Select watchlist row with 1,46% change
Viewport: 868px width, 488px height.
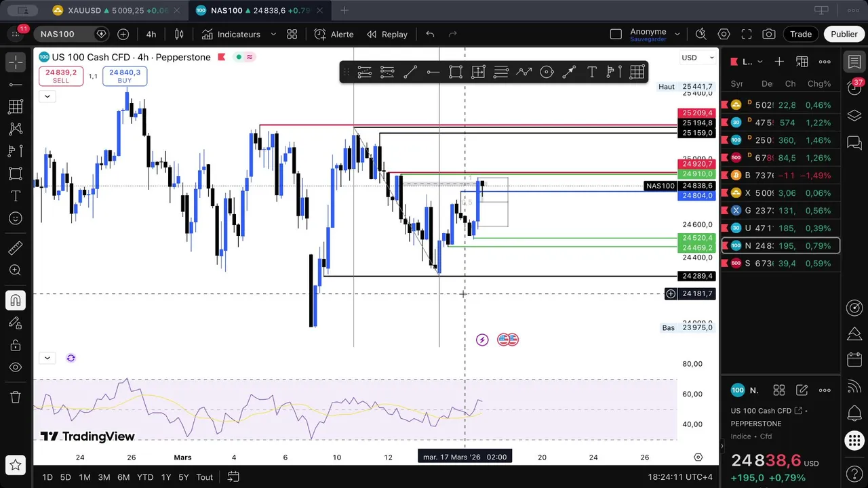point(781,140)
